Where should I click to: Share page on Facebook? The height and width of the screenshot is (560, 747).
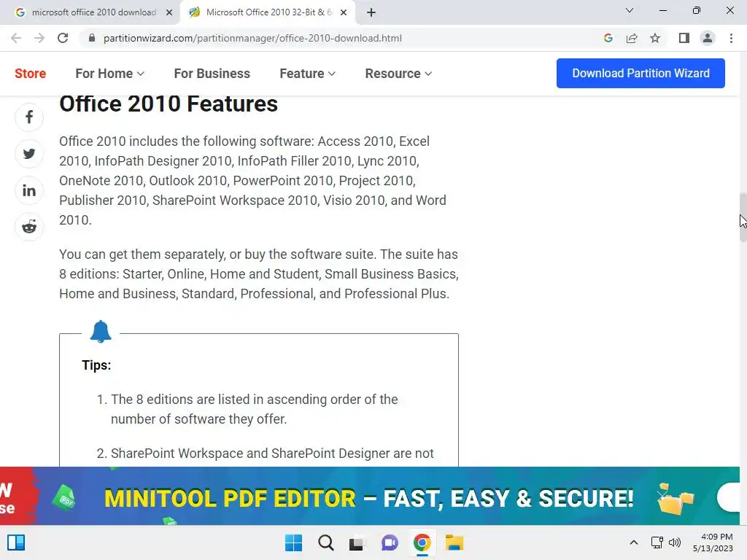pos(29,117)
